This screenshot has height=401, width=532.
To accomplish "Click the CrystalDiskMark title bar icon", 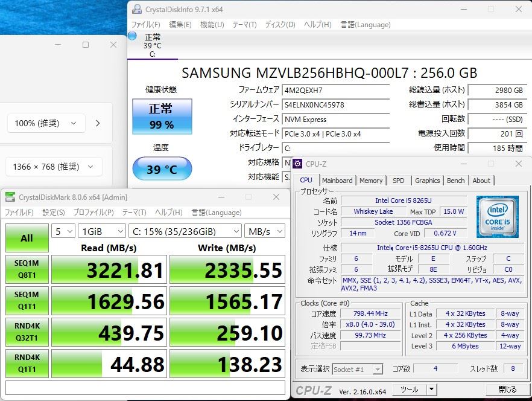I will [x=10, y=197].
